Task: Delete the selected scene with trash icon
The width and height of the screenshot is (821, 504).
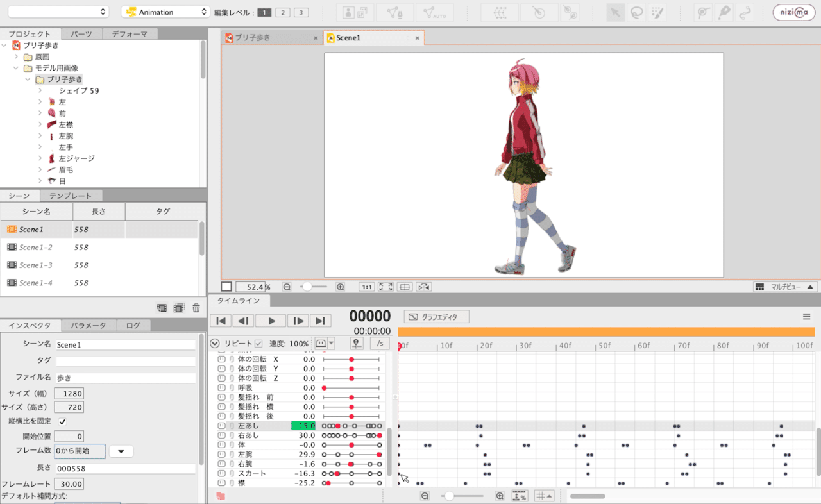Action: pyautogui.click(x=196, y=308)
